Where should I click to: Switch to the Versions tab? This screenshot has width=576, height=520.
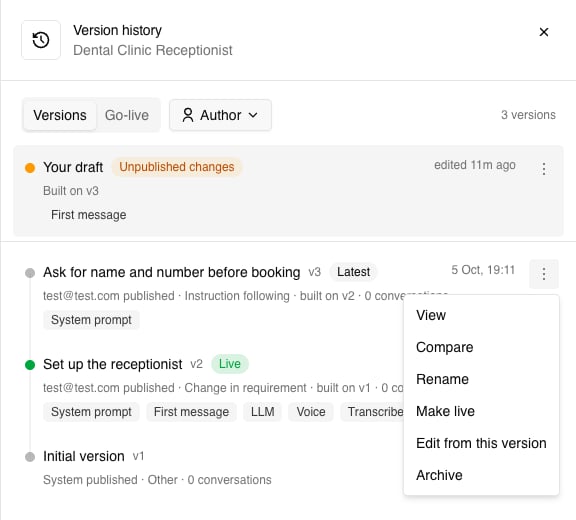point(60,115)
